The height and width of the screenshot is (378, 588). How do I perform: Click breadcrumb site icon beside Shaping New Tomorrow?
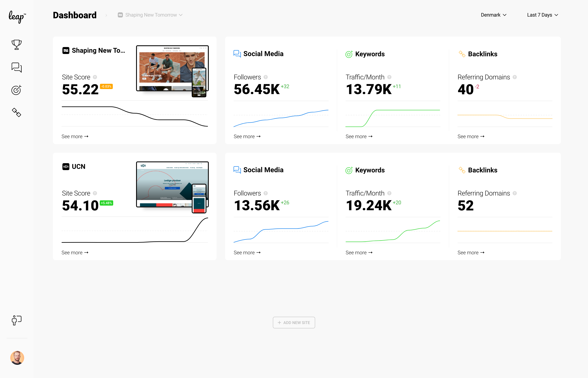(x=120, y=15)
